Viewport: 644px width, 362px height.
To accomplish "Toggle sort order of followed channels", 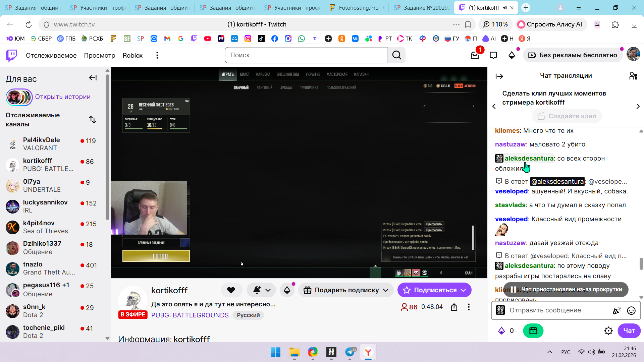I will [93, 120].
